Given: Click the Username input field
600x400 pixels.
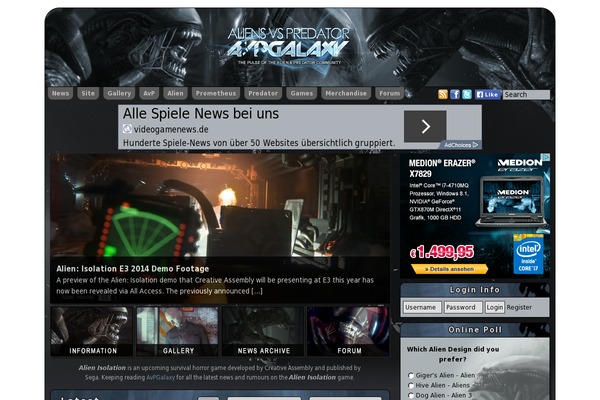Looking at the screenshot, I should click(x=421, y=308).
